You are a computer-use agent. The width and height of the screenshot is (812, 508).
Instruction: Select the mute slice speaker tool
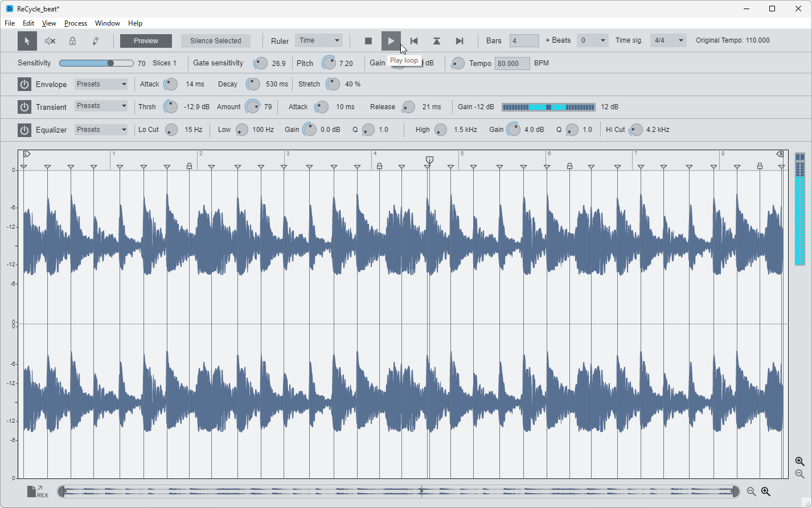[x=50, y=41]
